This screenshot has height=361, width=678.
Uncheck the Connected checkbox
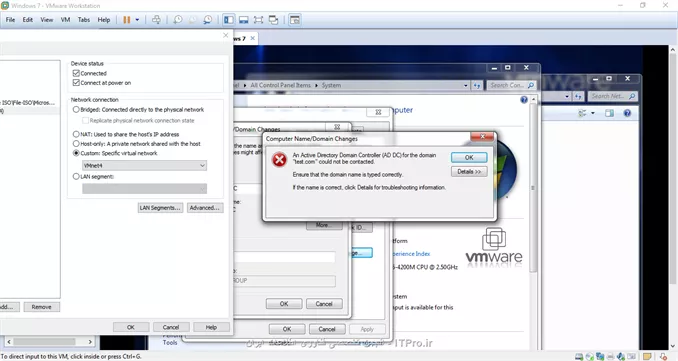pos(76,73)
